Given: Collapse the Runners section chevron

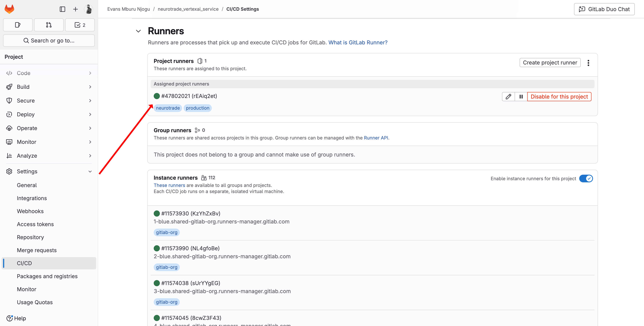Looking at the screenshot, I should (138, 31).
